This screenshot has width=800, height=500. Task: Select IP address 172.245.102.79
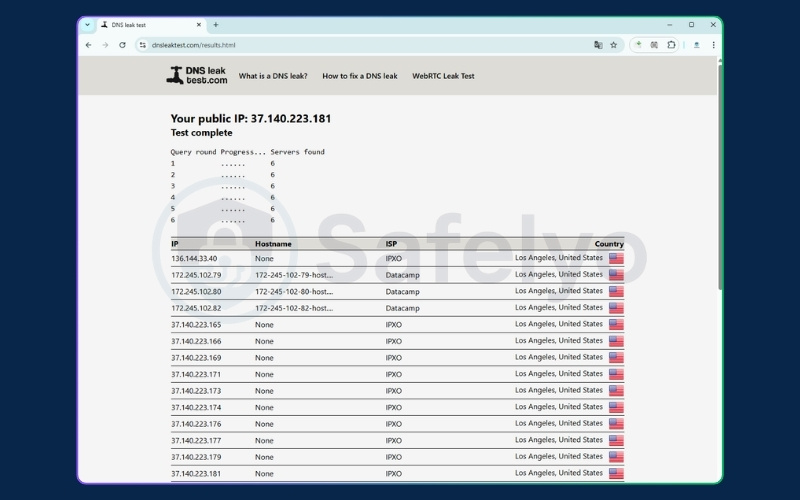point(196,275)
